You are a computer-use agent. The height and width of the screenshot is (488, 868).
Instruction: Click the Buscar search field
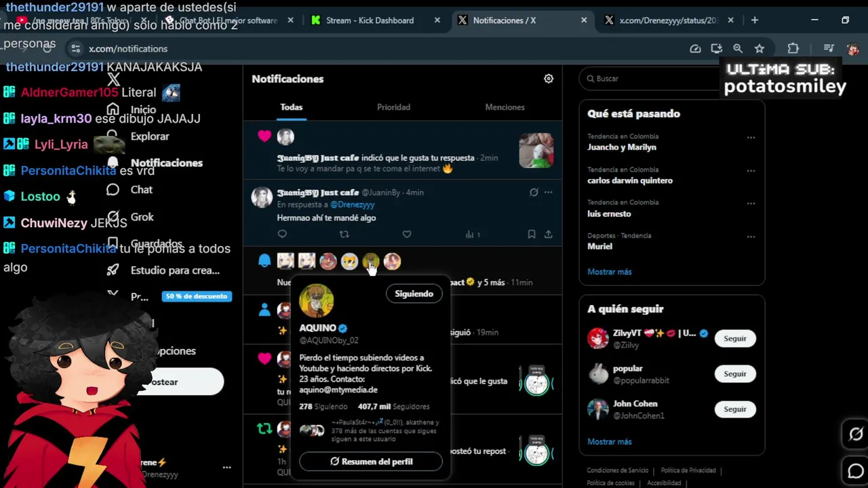click(x=671, y=79)
